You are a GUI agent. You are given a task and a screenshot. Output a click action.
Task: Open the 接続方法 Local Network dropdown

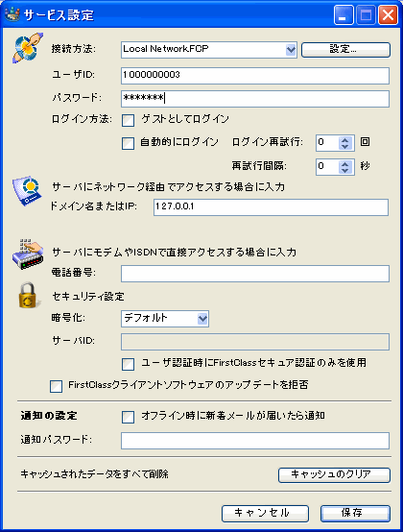click(x=291, y=50)
